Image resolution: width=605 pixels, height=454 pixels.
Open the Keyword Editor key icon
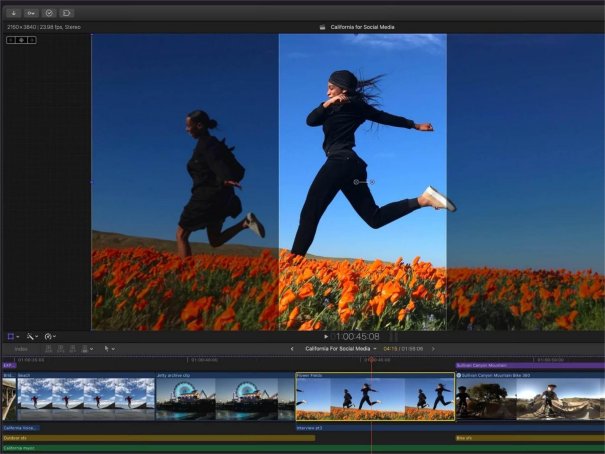tap(31, 13)
